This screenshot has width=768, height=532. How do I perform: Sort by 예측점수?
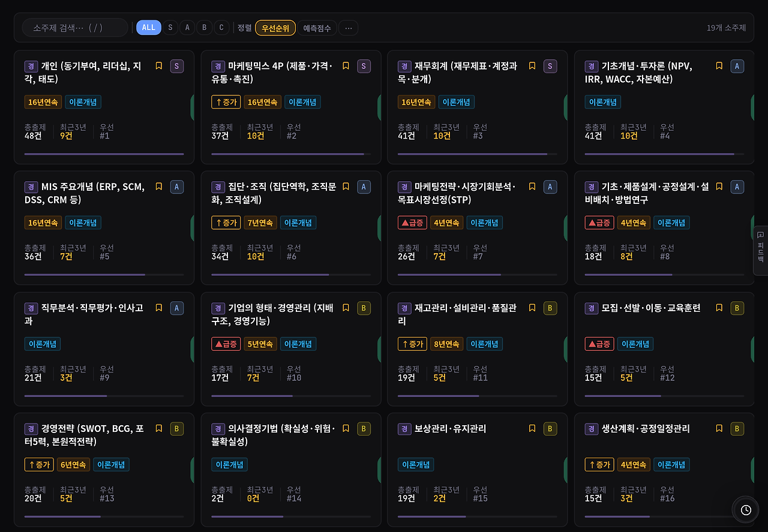coord(317,28)
